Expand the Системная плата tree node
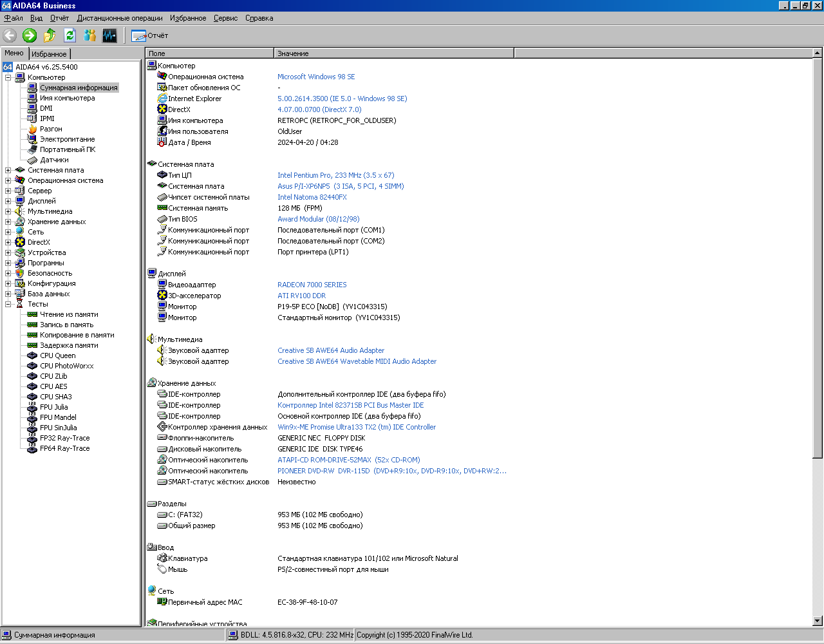Image resolution: width=824 pixels, height=644 pixels. (8, 170)
